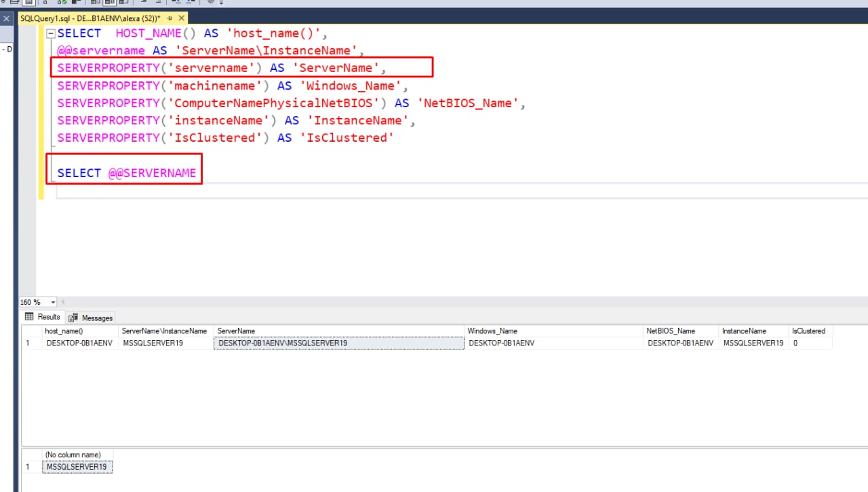The height and width of the screenshot is (492, 868).
Task: Collapse the first SELECT statement block
Action: [50, 33]
